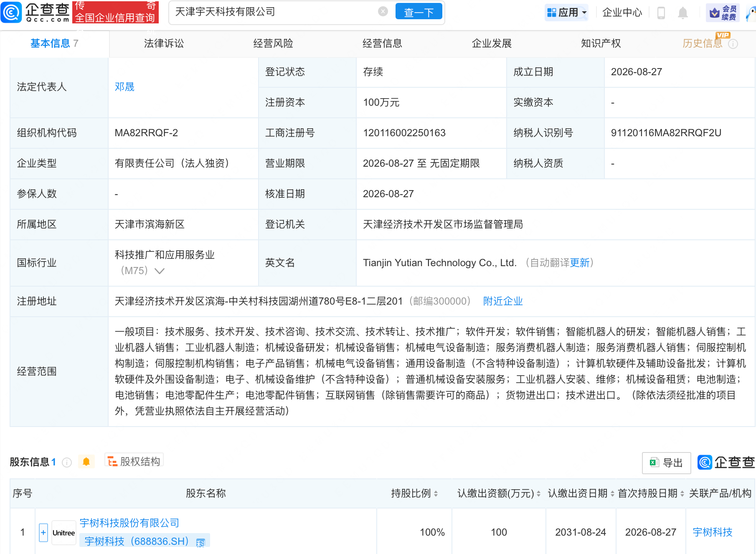
Task: Open 附近企业 link
Action: coord(503,301)
